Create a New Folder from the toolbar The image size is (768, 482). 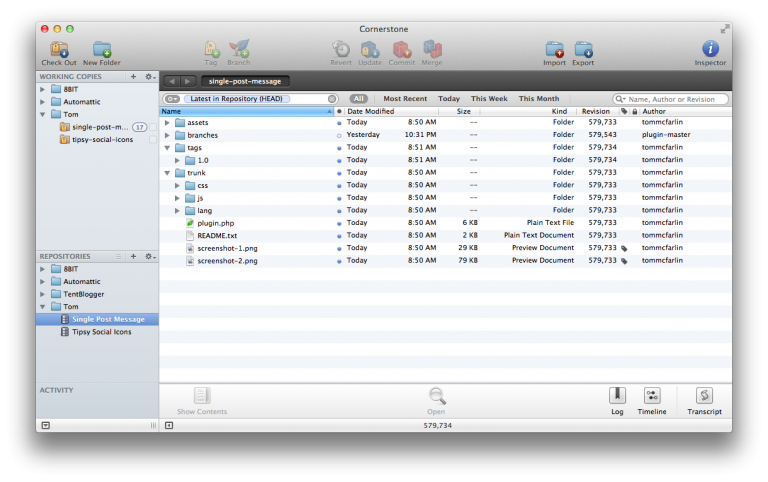pyautogui.click(x=102, y=50)
